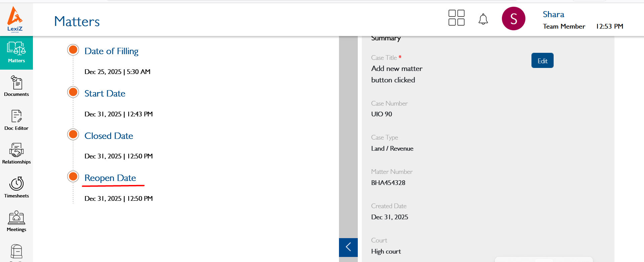The image size is (644, 262).
Task: Collapse panel with left chevron arrow
Action: 348,247
